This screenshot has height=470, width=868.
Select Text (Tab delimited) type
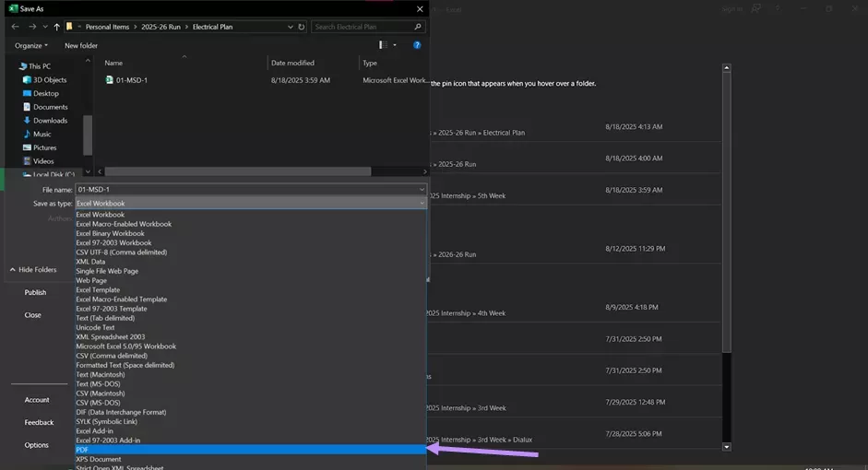click(251, 318)
